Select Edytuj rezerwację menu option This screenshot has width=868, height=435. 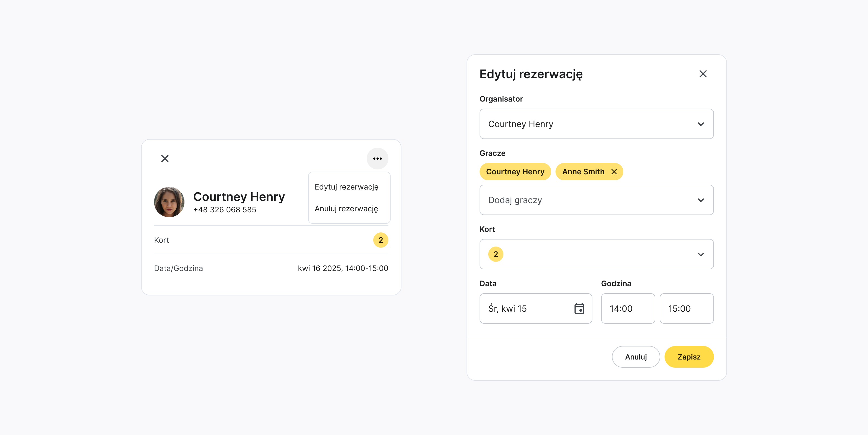[346, 187]
